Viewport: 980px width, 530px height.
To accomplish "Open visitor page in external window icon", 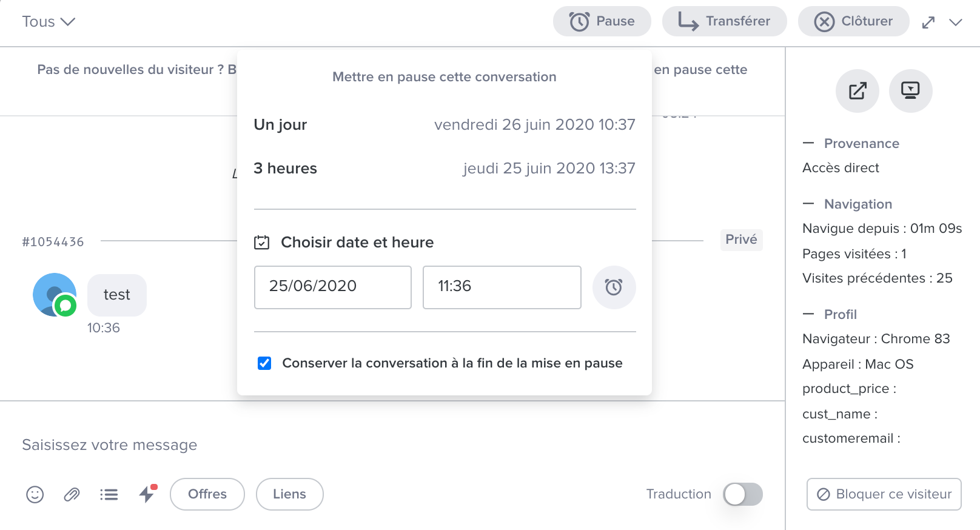I will coord(857,91).
